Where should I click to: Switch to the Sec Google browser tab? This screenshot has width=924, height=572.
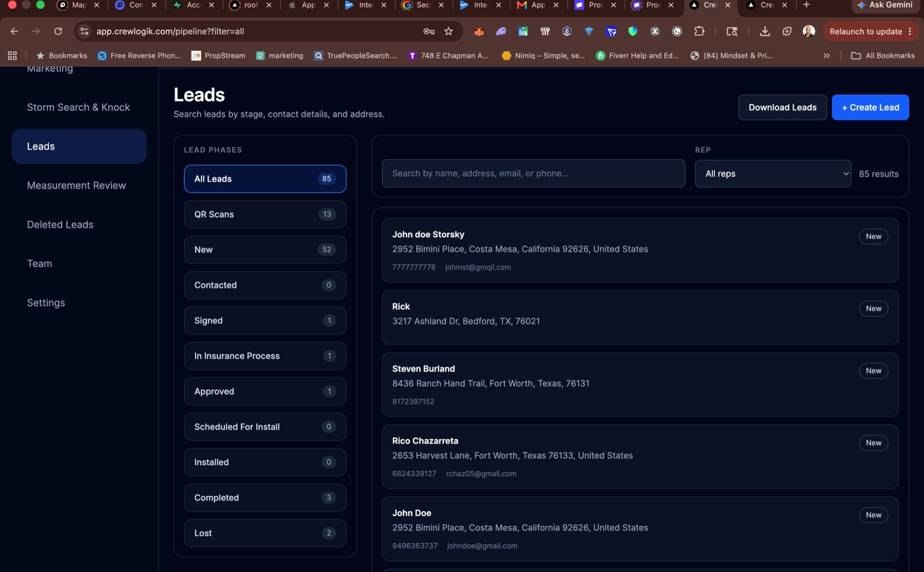(x=422, y=5)
